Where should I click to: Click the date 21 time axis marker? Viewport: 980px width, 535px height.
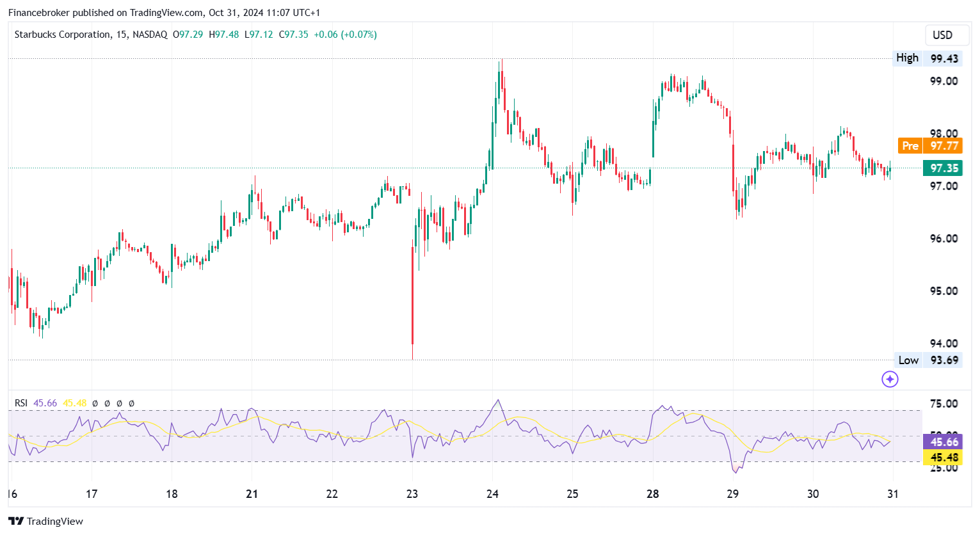click(x=252, y=494)
